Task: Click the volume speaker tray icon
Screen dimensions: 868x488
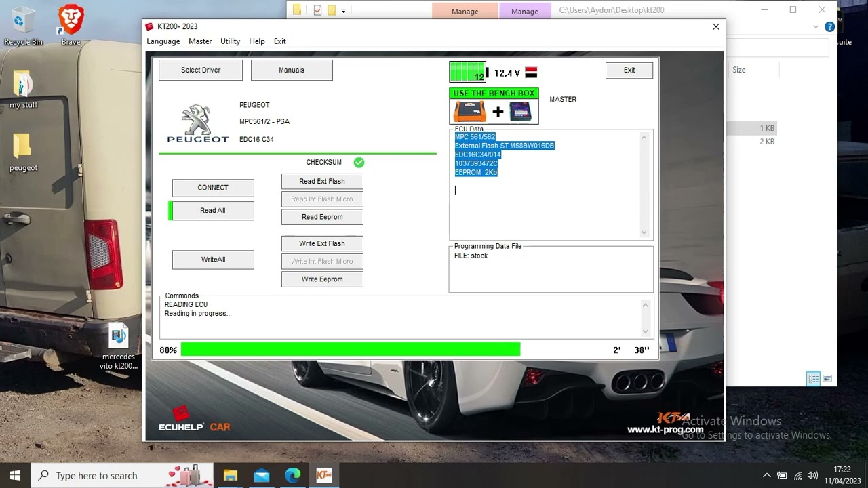Action: [813, 476]
